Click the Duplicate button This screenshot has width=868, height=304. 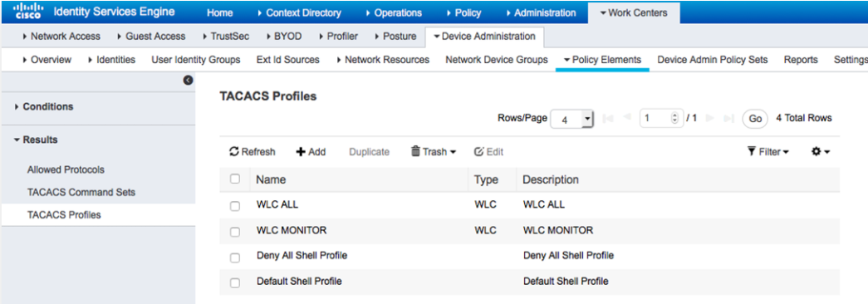click(x=370, y=152)
